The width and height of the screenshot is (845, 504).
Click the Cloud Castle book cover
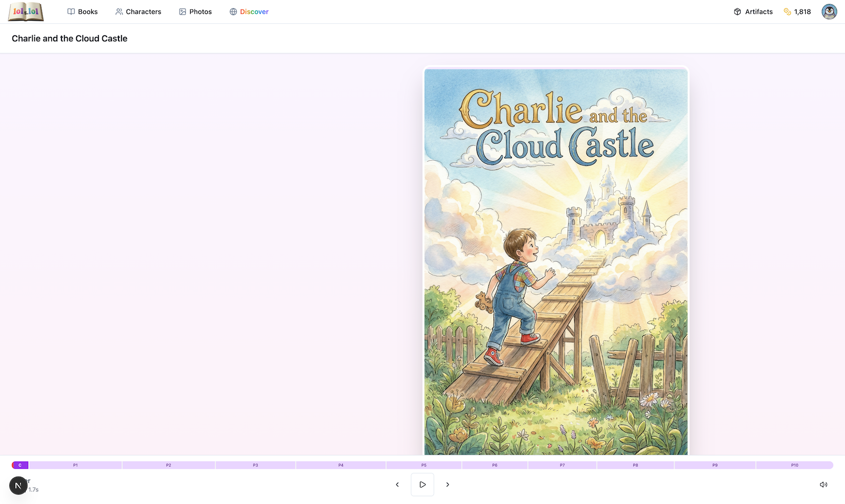[556, 262]
